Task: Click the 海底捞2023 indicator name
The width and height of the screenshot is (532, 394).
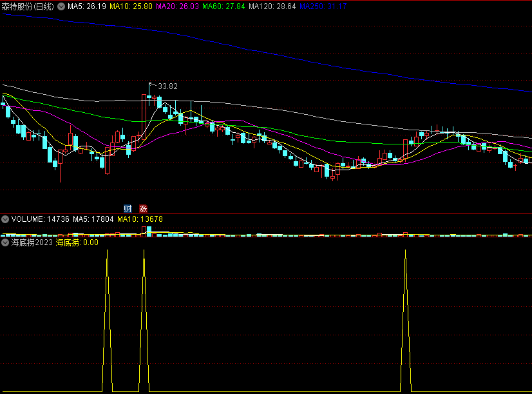Action: click(x=32, y=242)
